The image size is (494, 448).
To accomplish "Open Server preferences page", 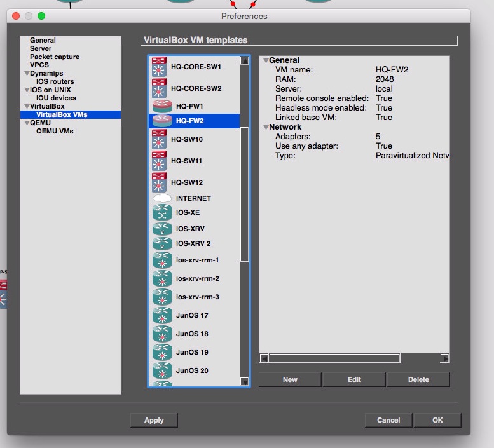I will (x=40, y=48).
